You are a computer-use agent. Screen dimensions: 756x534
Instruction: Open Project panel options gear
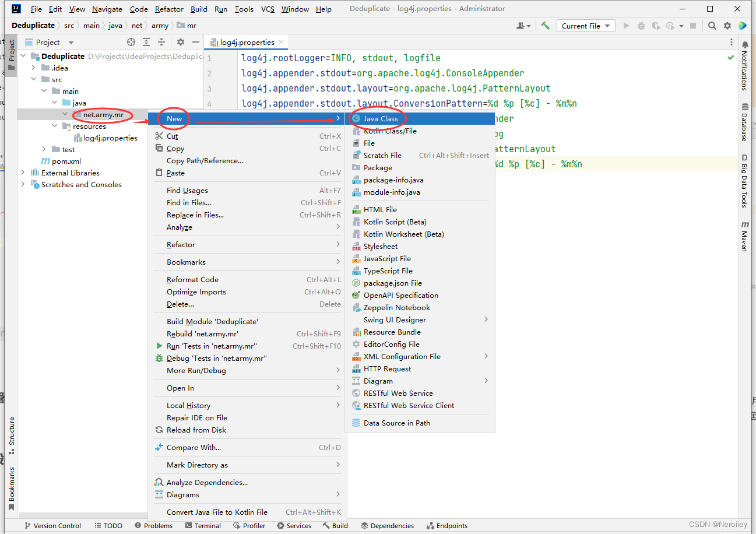pos(181,42)
